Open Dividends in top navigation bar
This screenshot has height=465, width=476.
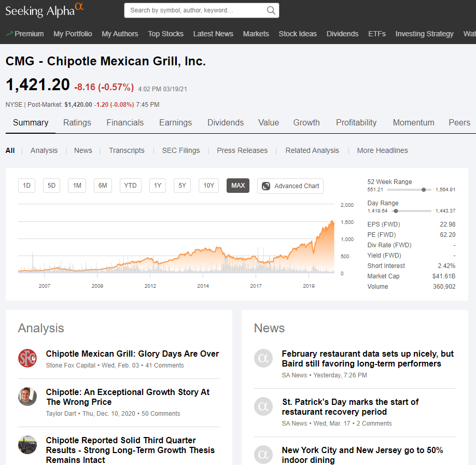point(342,34)
